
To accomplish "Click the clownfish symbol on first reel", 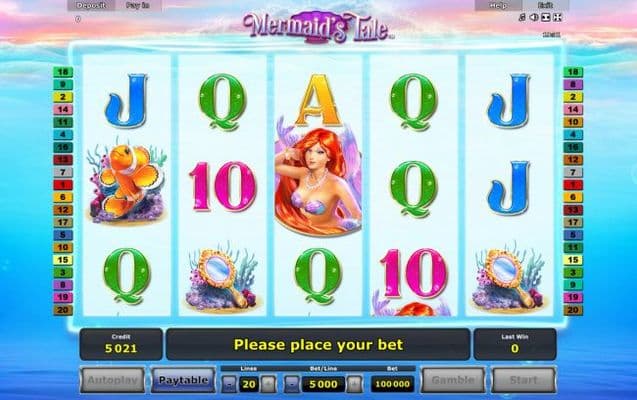I will pos(127,181).
